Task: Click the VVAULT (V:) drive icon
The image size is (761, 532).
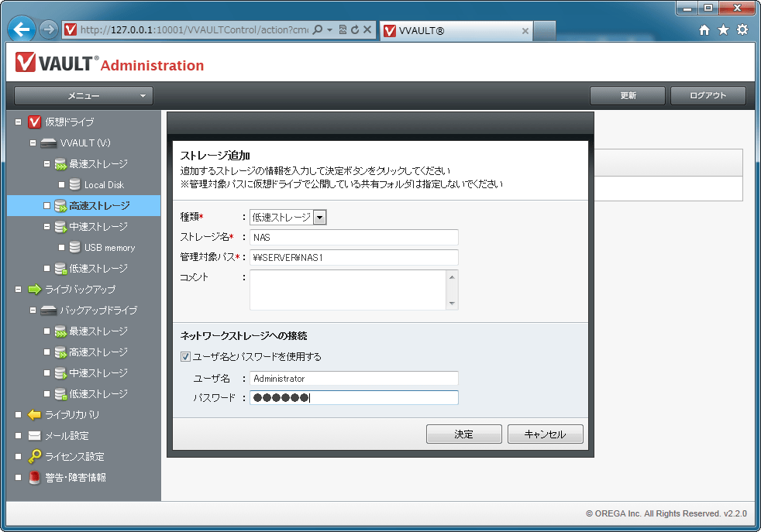Action: (49, 143)
